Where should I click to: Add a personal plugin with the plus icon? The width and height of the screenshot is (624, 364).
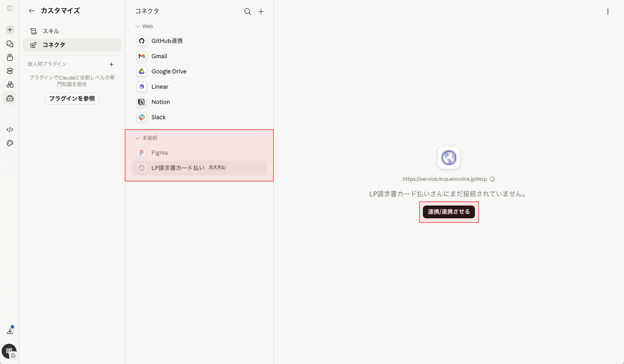[x=111, y=64]
